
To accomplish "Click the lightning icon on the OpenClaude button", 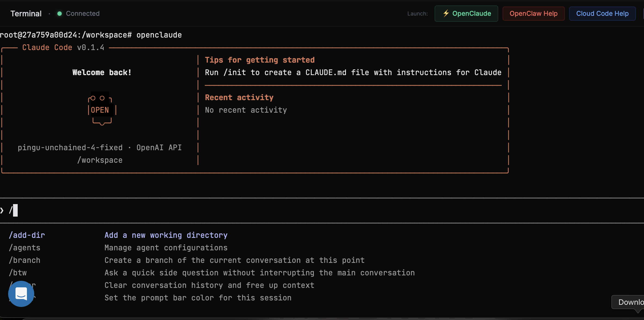I will [x=446, y=13].
